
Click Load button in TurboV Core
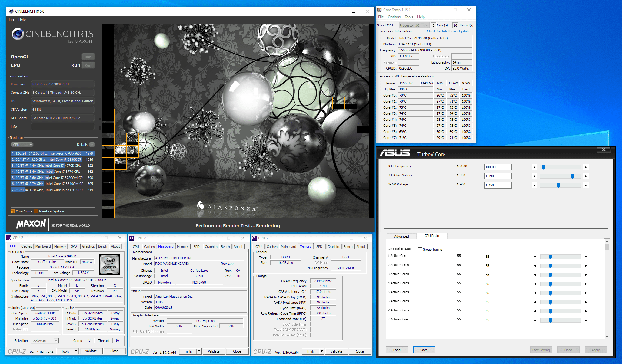pos(397,350)
